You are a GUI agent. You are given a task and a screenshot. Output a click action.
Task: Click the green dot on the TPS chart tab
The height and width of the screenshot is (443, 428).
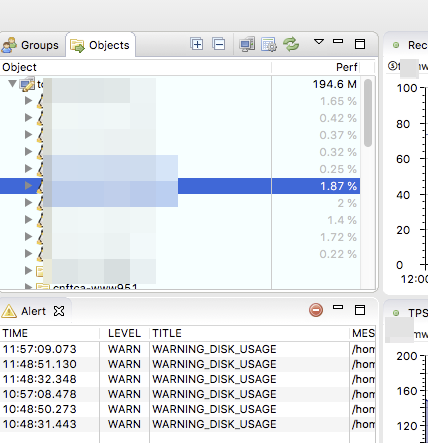point(396,313)
